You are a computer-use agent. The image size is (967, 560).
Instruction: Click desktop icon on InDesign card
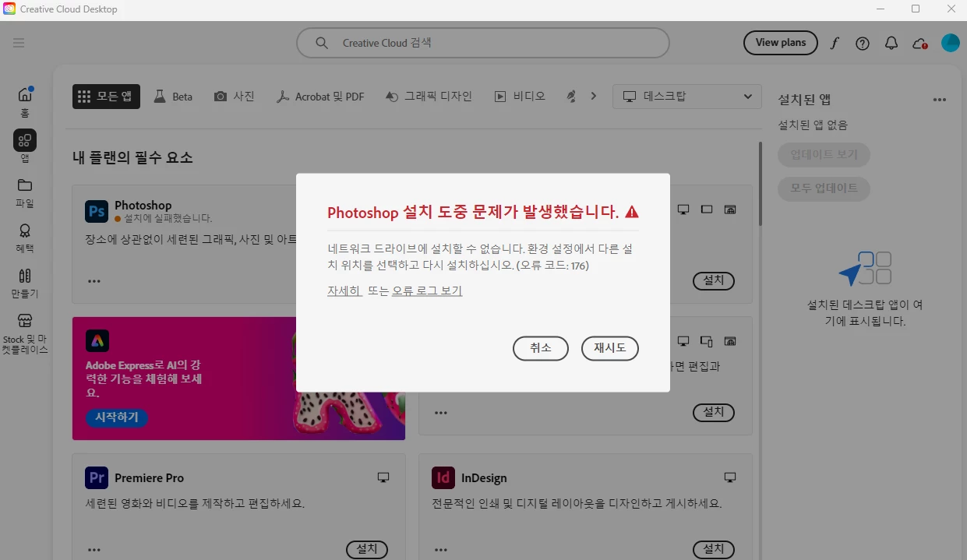(x=729, y=477)
